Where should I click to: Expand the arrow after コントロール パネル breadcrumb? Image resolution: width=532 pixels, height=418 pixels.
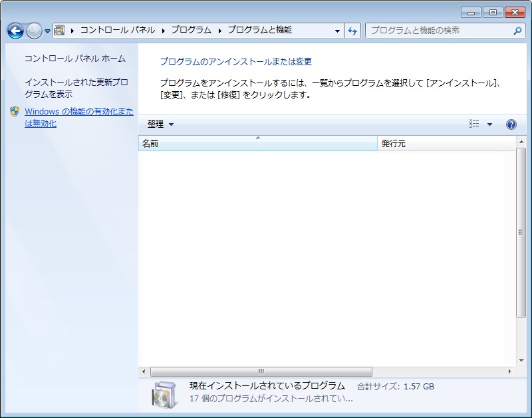point(163,31)
